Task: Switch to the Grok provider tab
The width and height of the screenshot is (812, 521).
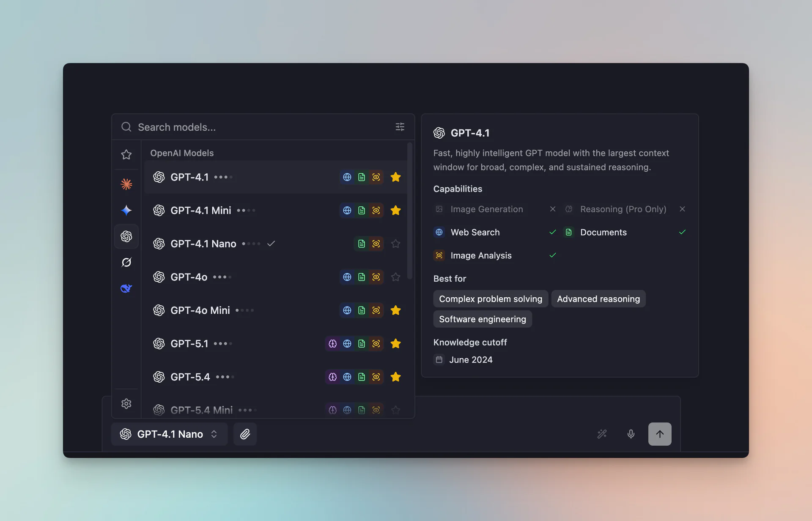Action: [x=126, y=263]
